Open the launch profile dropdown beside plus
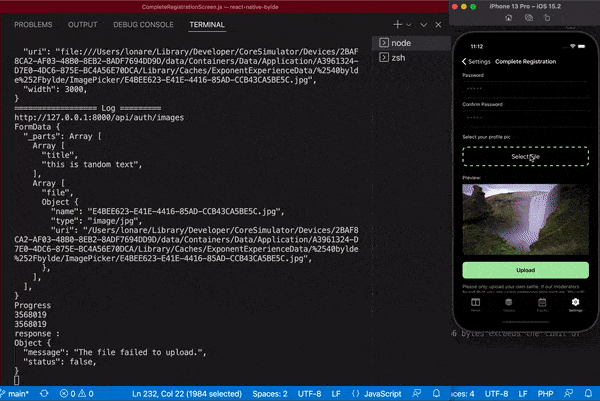 [x=409, y=24]
